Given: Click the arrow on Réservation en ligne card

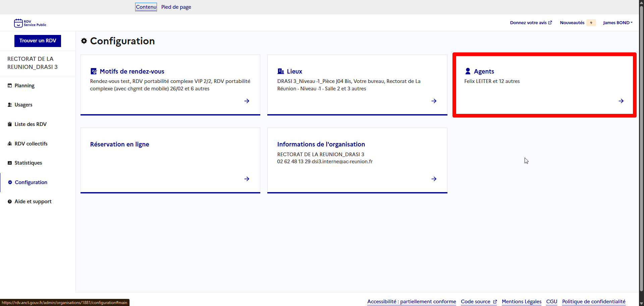Looking at the screenshot, I should 247,179.
